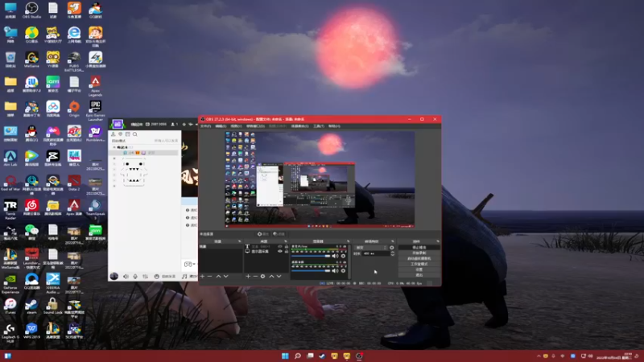Click microphone icon in YY window bottom bar
The width and height of the screenshot is (644, 362).
135,277
